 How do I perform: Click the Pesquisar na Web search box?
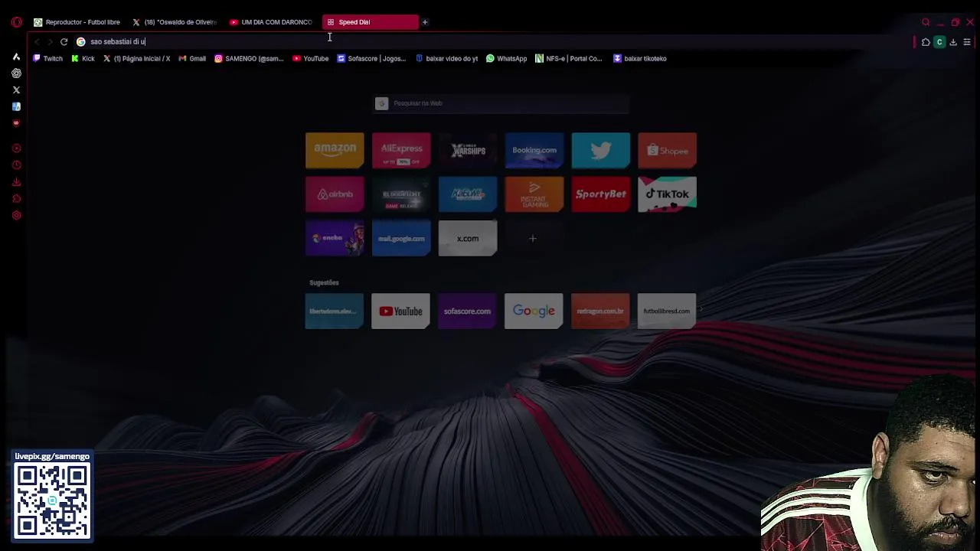coord(501,103)
